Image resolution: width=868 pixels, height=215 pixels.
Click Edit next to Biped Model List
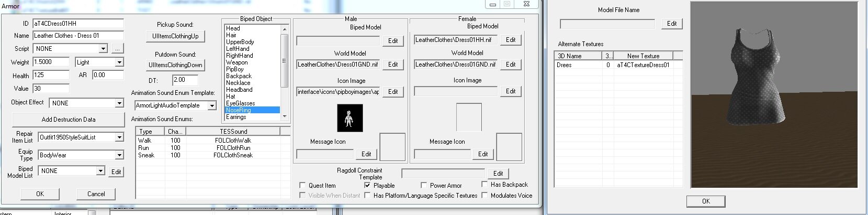(x=116, y=172)
